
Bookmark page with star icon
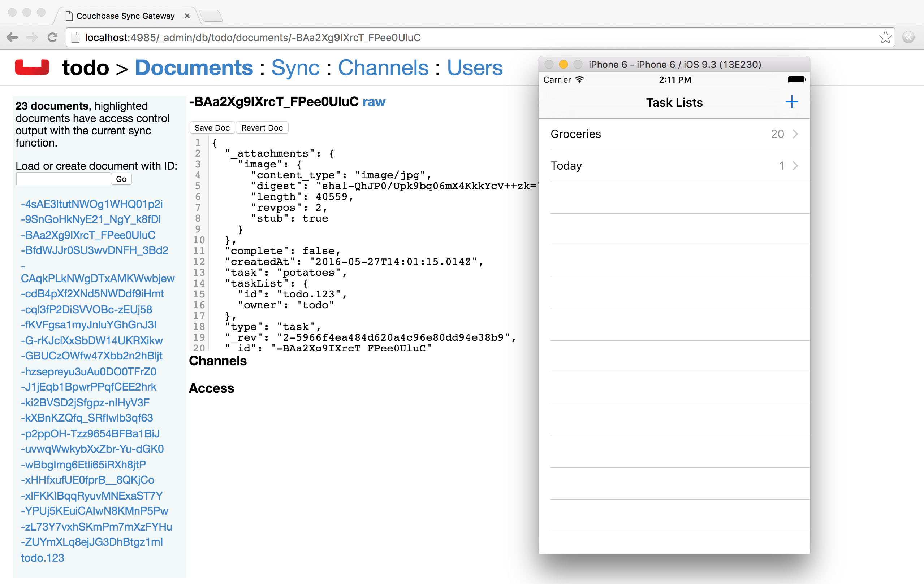885,37
